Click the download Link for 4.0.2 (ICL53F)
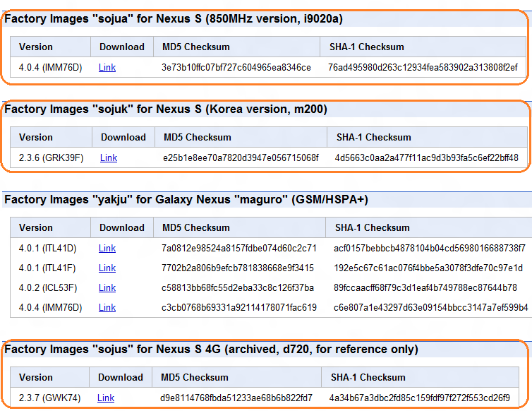532x411 pixels. point(107,287)
